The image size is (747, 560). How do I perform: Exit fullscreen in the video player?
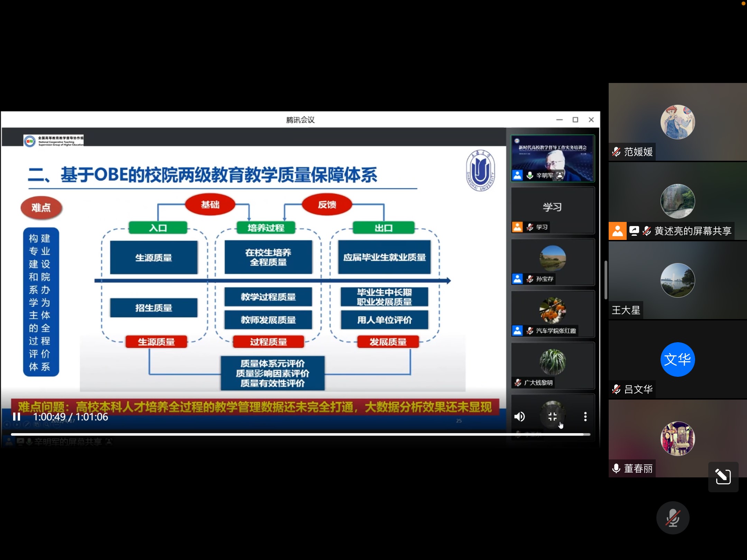coord(553,417)
